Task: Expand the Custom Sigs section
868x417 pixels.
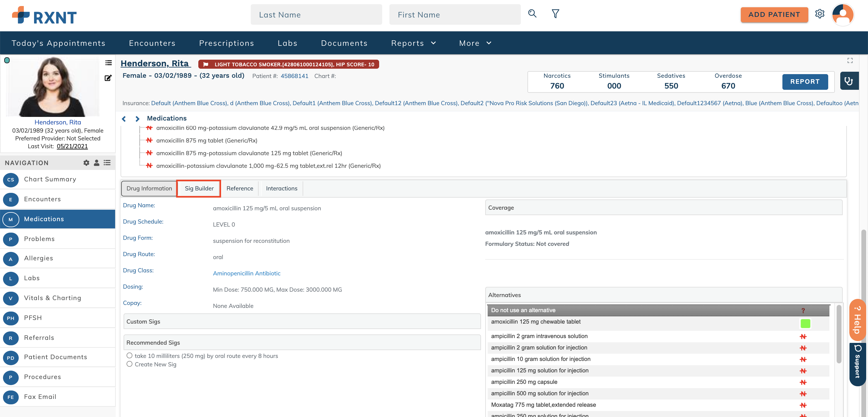Action: 302,321
